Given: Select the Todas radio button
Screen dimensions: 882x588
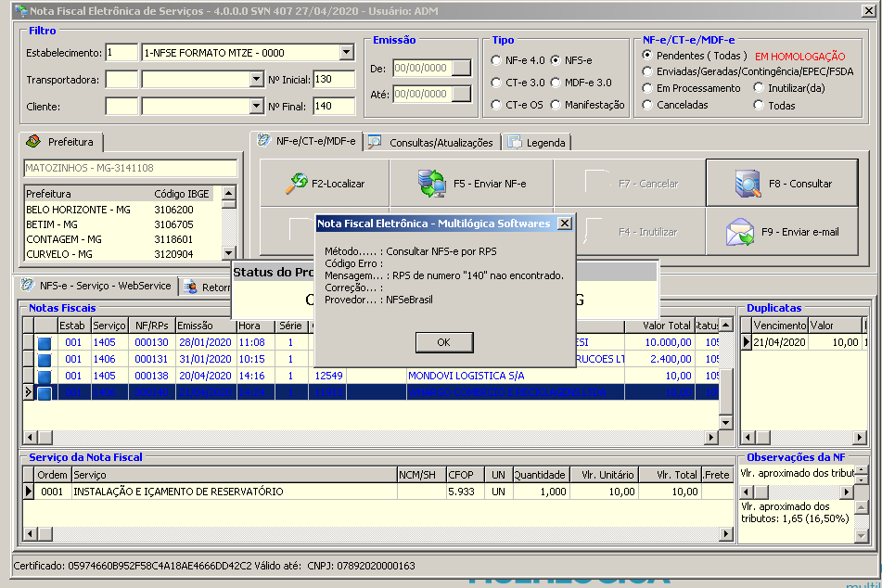Looking at the screenshot, I should (x=759, y=105).
